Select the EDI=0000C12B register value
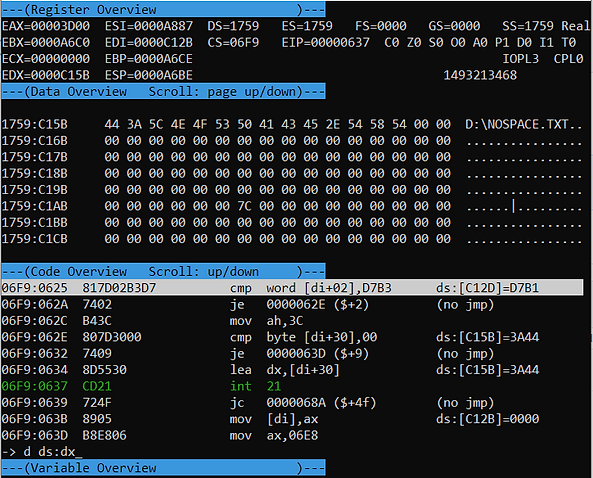 coord(149,42)
